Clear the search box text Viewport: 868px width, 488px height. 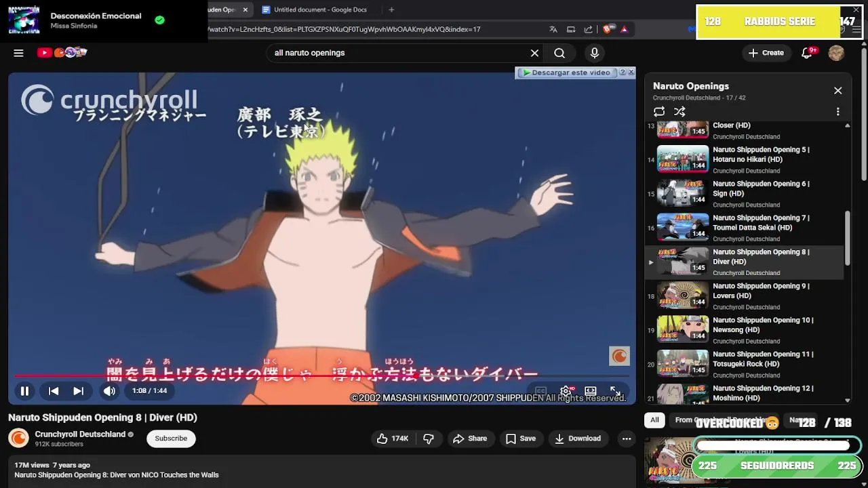[x=534, y=53]
